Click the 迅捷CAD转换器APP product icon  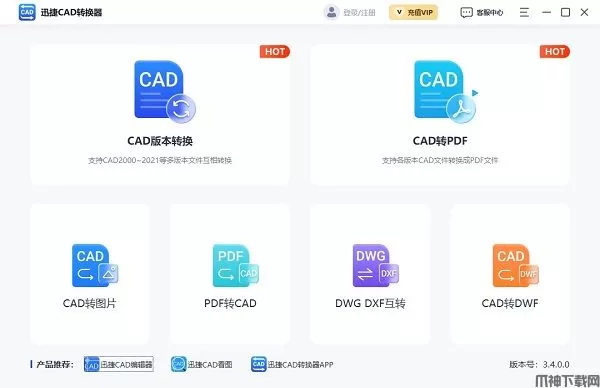coord(259,364)
